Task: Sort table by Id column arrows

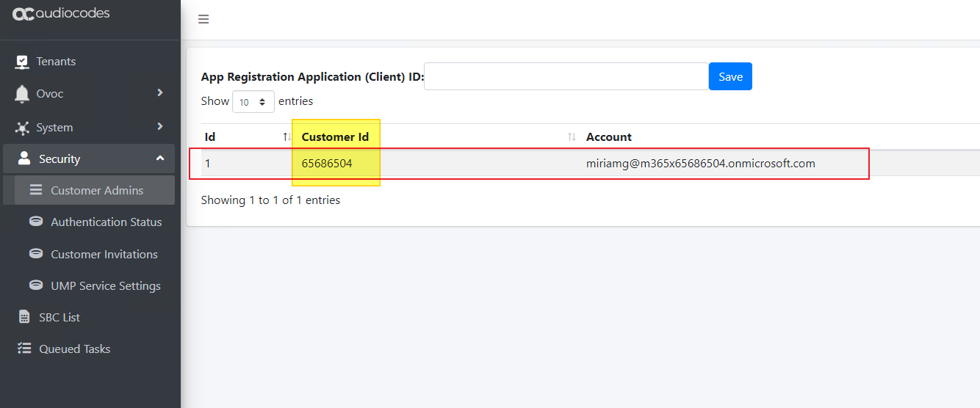Action: pos(287,137)
